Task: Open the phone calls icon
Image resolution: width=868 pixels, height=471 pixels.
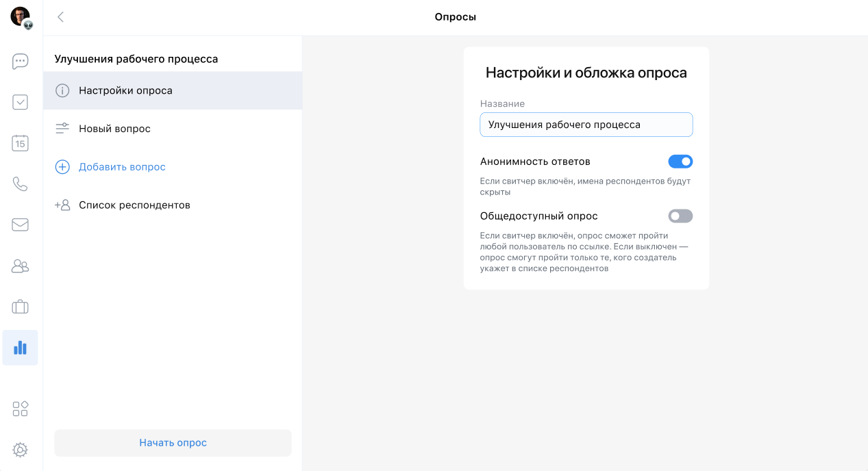Action: tap(21, 184)
